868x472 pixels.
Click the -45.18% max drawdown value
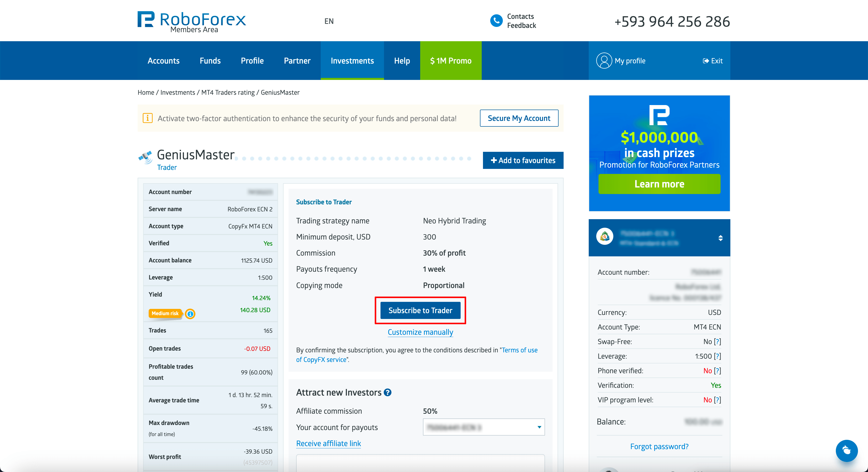pos(262,429)
